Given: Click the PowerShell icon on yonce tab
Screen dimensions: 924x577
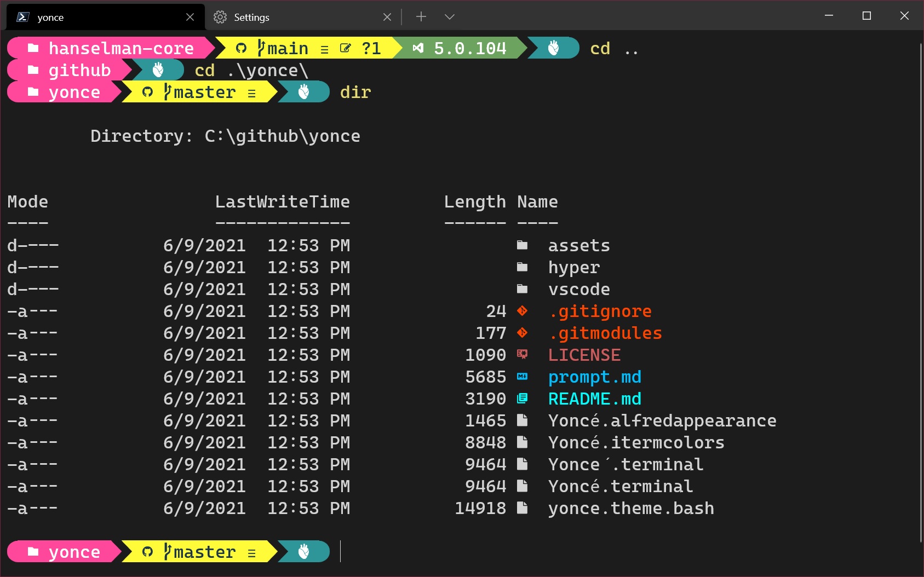Looking at the screenshot, I should coord(22,17).
